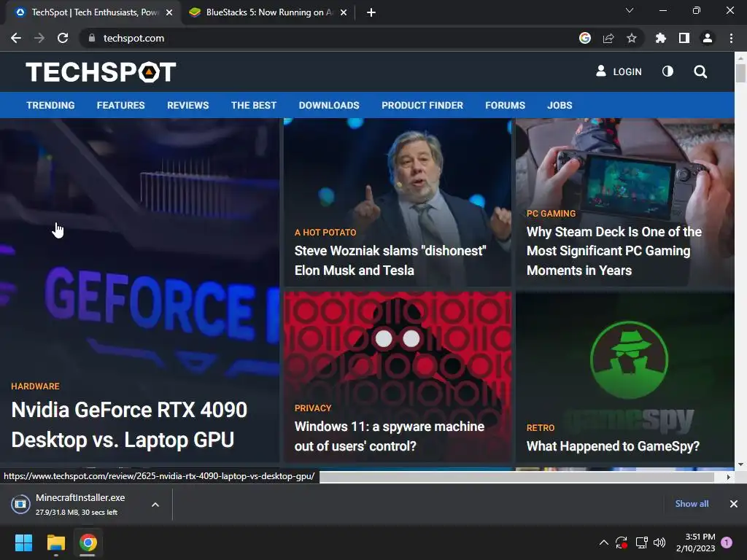Click the address bar URL techspot.com
Image resolution: width=747 pixels, height=560 pixels.
coord(134,38)
